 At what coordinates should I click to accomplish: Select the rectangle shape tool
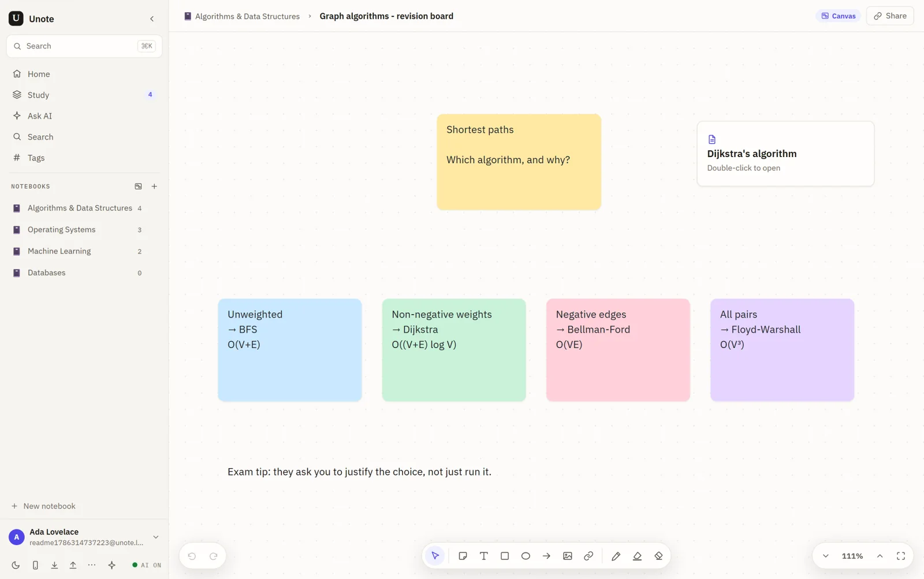tap(505, 556)
